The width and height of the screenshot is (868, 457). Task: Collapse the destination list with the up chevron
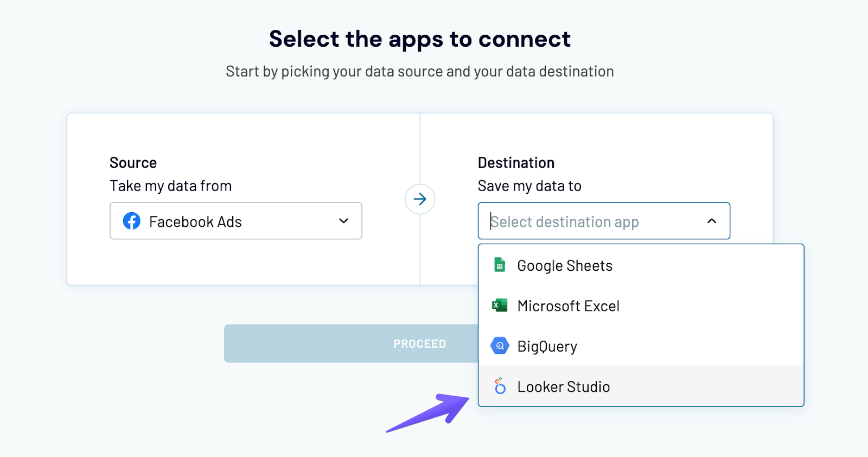tap(712, 221)
